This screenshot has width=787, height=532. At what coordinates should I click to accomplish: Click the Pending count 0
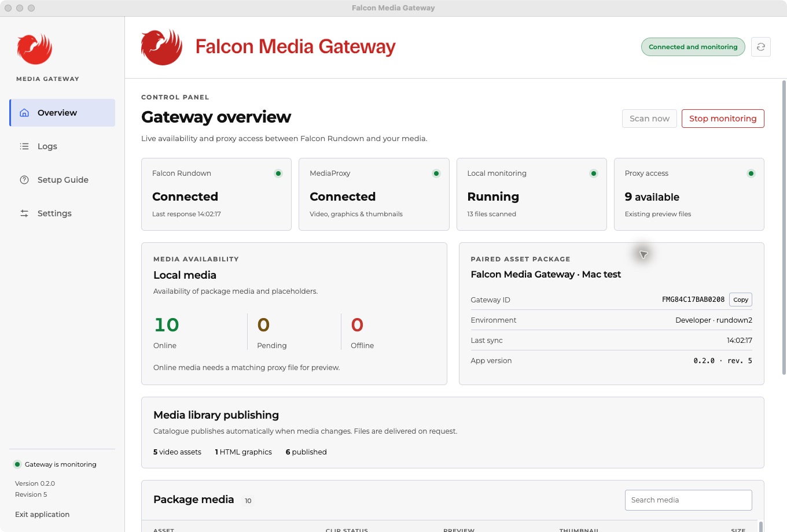coord(263,325)
